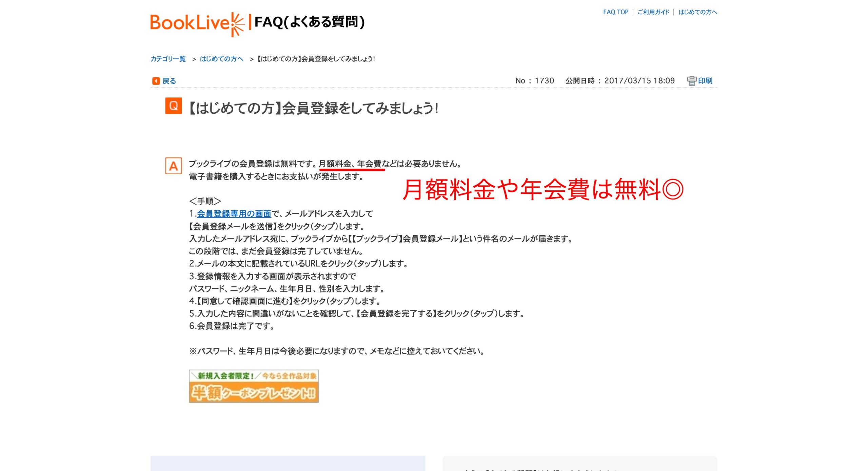Open the はじめての方へ header link
This screenshot has width=868, height=471.
pos(698,12)
